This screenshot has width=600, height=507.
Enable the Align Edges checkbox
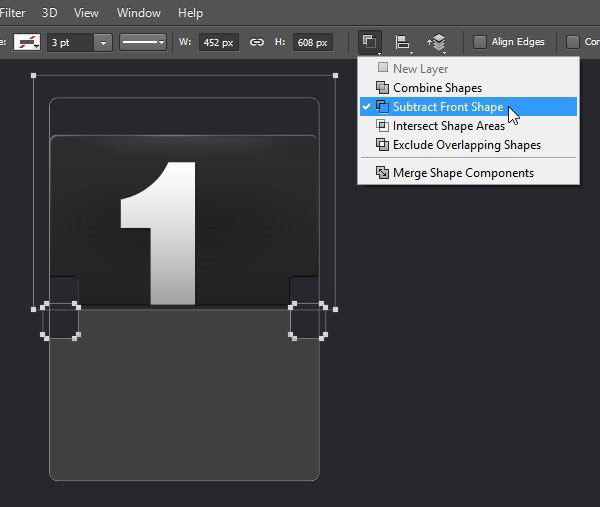(x=479, y=42)
